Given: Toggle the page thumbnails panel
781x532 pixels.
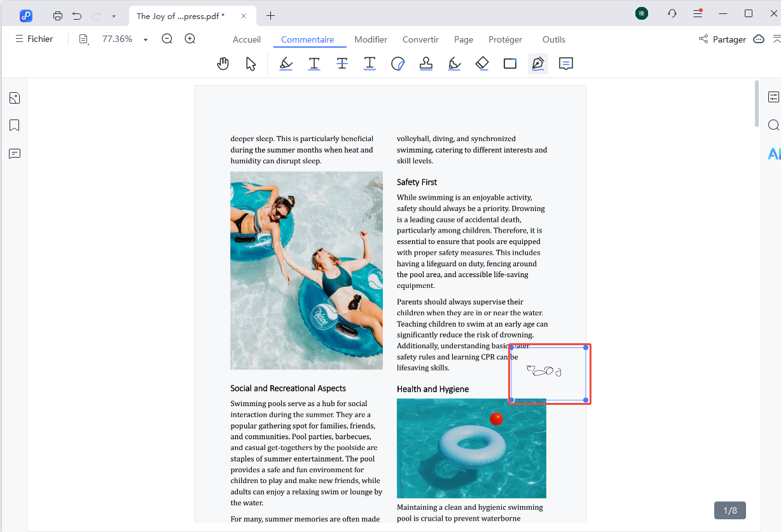Looking at the screenshot, I should click(15, 98).
